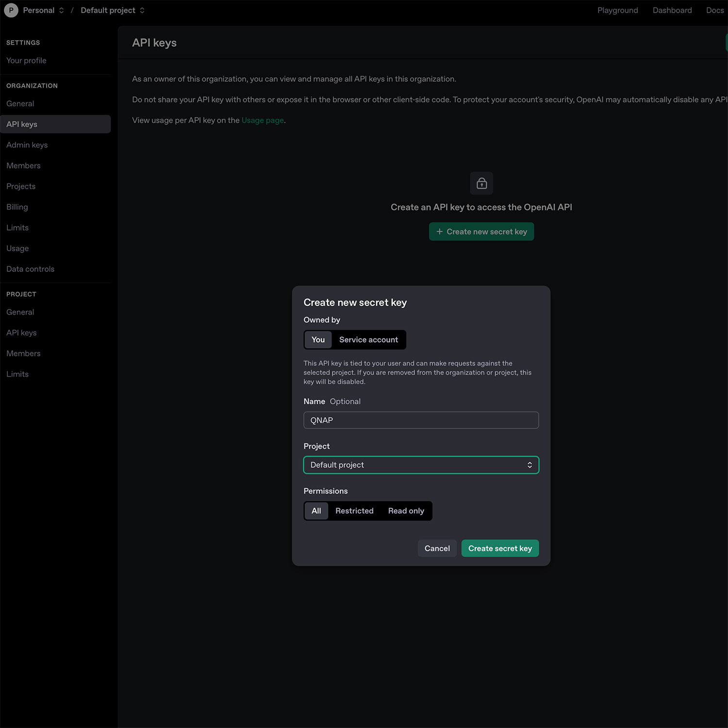
Task: Click the Create secret key button
Action: [500, 548]
